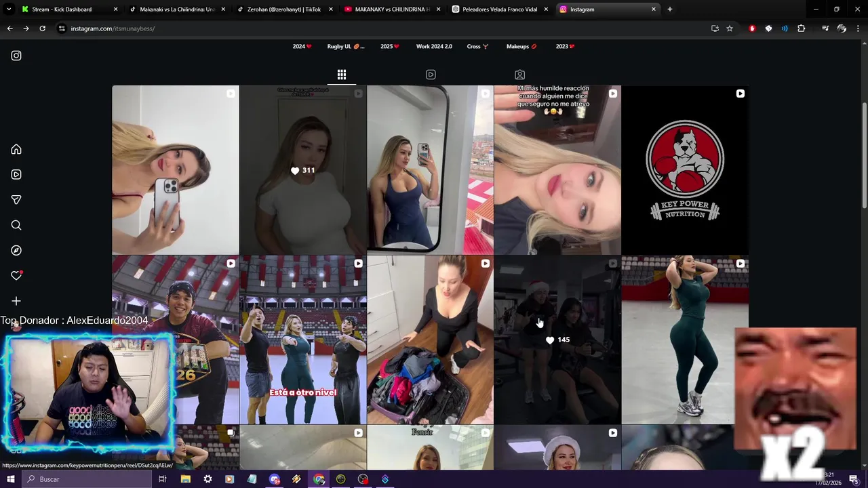Go back with browser back arrow
This screenshot has width=868, height=488.
pyautogui.click(x=9, y=28)
